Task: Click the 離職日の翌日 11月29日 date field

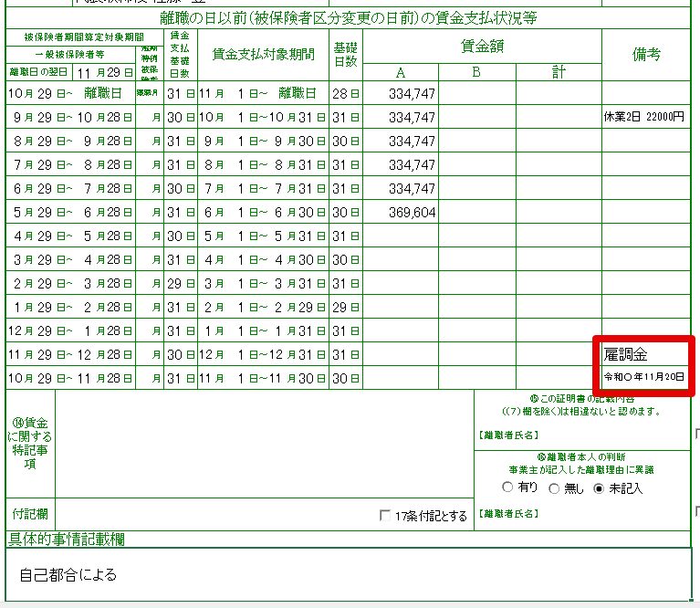Action: [103, 72]
